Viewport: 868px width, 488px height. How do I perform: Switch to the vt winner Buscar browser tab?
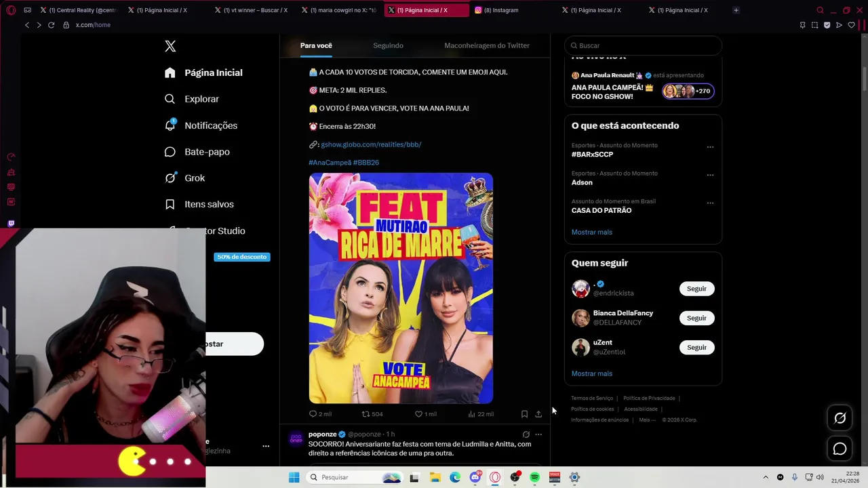pos(252,10)
